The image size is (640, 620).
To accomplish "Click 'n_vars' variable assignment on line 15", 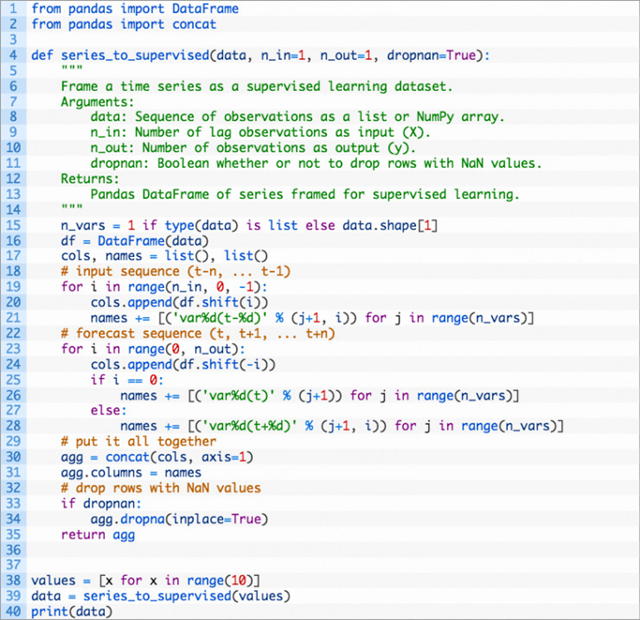I will click(x=83, y=226).
